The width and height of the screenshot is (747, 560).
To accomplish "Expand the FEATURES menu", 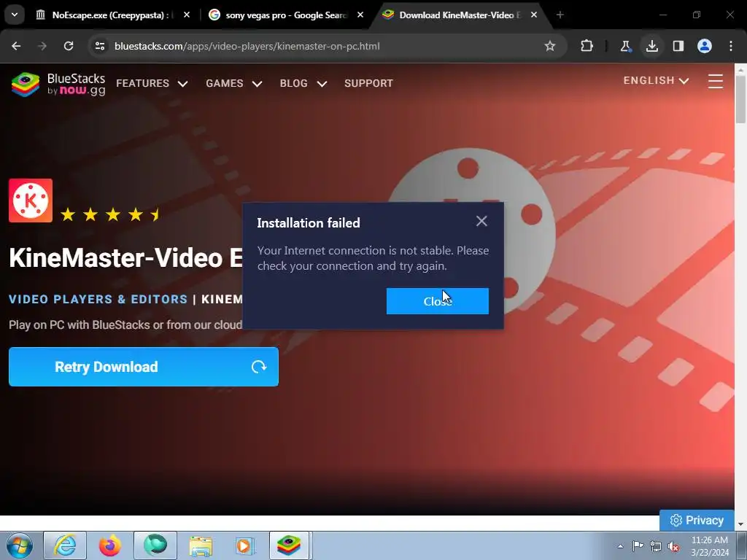I will point(152,83).
